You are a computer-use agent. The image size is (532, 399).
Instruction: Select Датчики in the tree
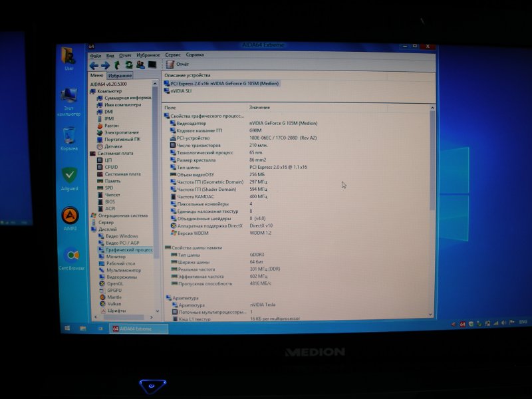point(112,146)
